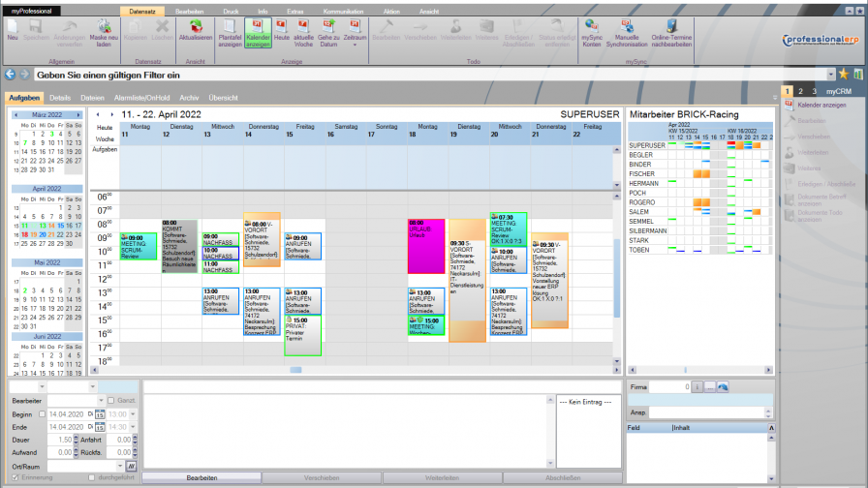Switch to the Alarmliste/OnHold tab
This screenshot has width=868, height=488.
(x=144, y=98)
